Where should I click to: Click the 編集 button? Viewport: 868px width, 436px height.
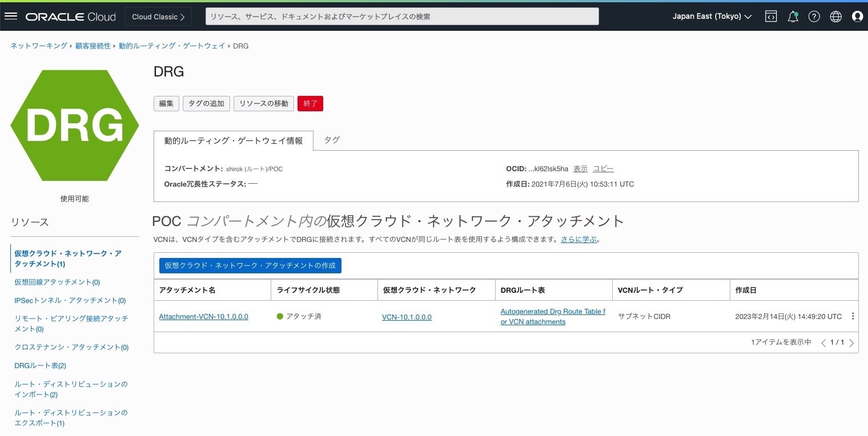pos(166,103)
